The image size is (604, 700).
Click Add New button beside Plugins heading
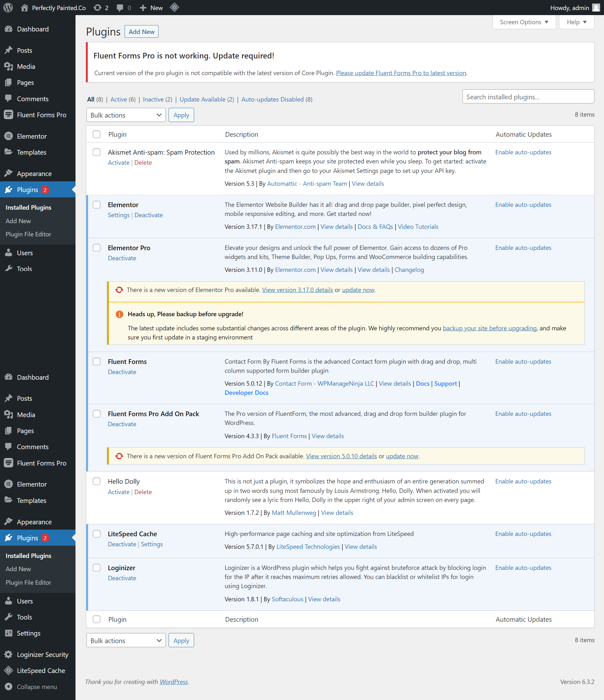141,32
